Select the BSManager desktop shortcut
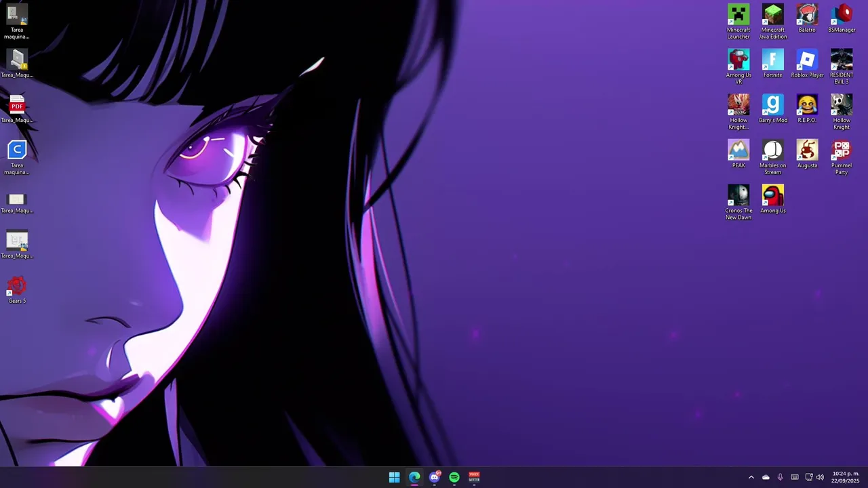Viewport: 868px width, 488px height. [x=842, y=19]
